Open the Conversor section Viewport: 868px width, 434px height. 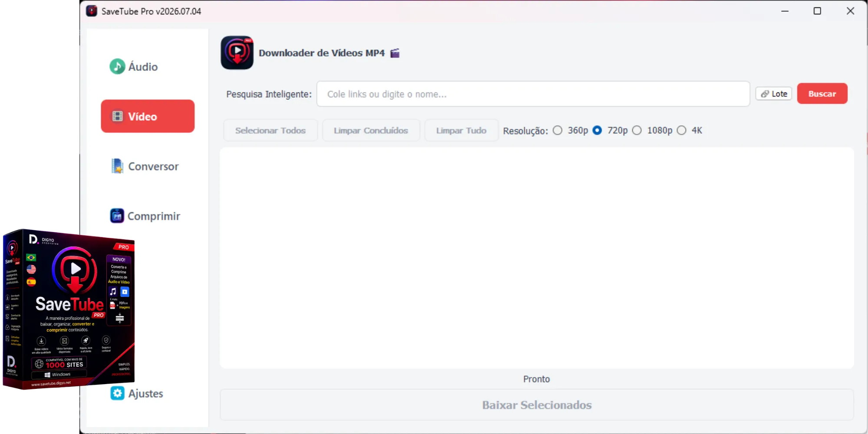145,166
